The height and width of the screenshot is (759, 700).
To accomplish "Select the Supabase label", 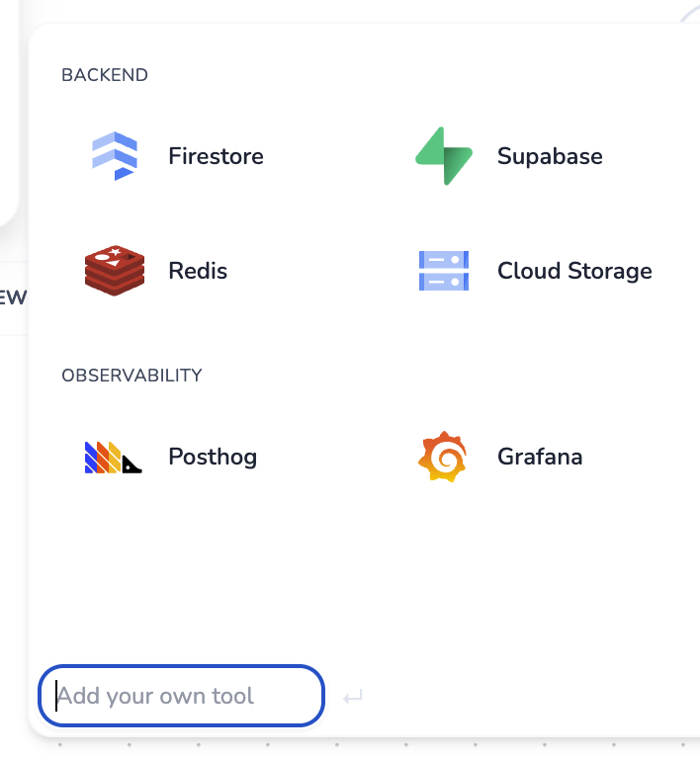I will (550, 156).
